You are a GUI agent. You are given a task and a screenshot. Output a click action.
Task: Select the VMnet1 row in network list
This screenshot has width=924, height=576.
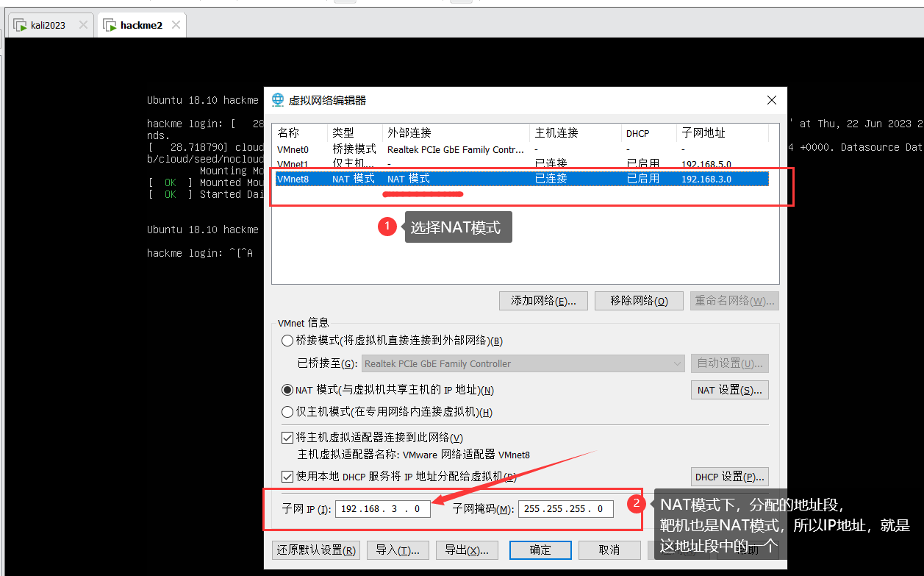pyautogui.click(x=522, y=163)
